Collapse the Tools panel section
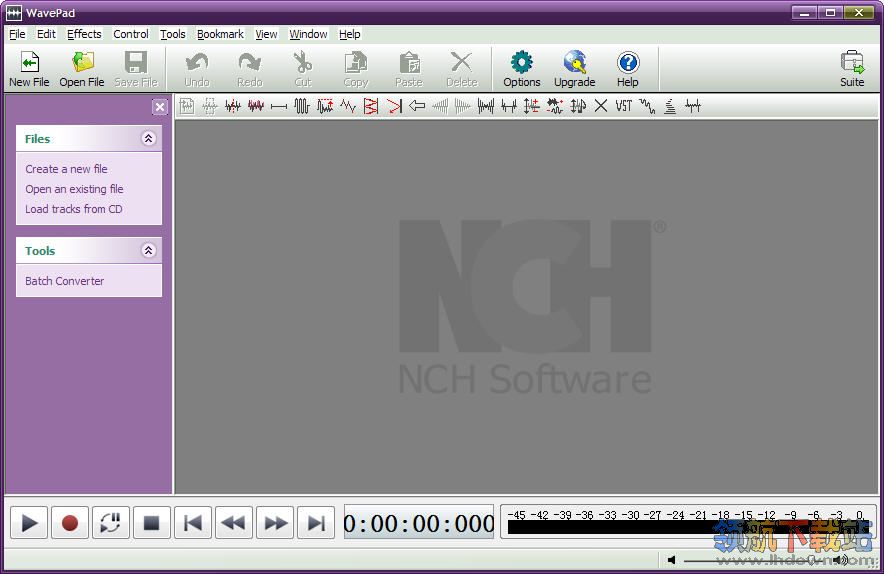Viewport: 884px width, 574px height. pos(148,250)
